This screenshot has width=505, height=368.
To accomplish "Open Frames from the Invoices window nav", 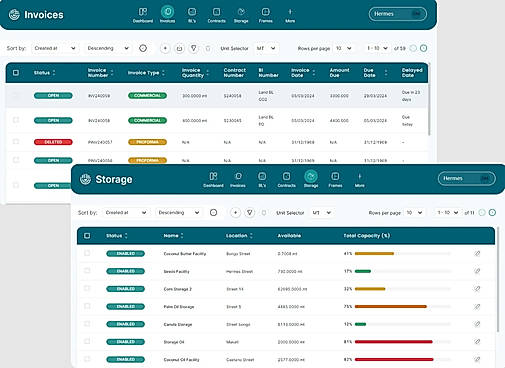I will [265, 15].
